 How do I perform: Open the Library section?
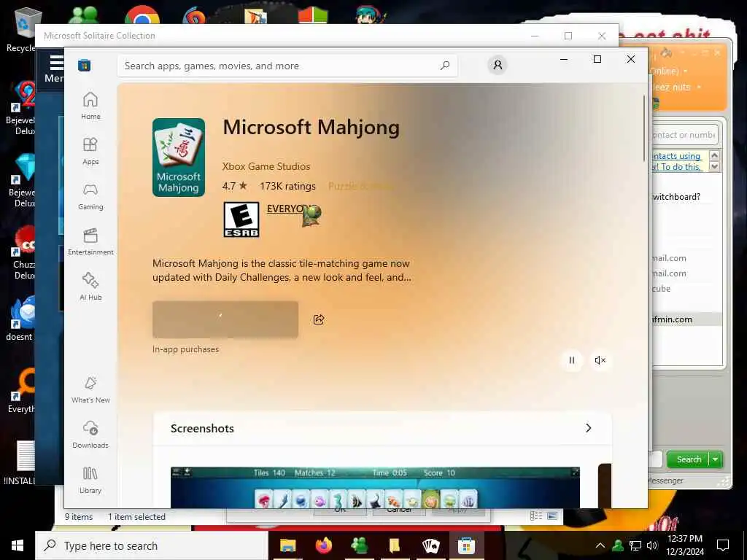(x=90, y=480)
